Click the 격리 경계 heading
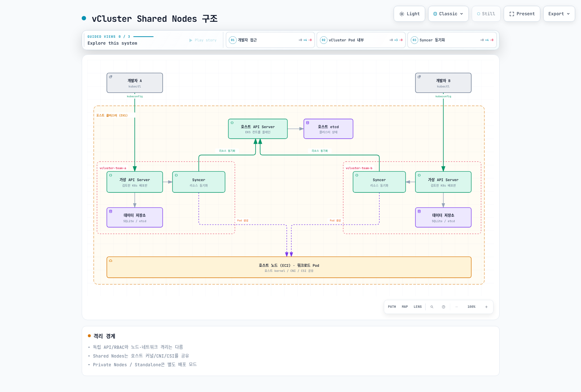This screenshot has width=581, height=392. tap(104, 336)
